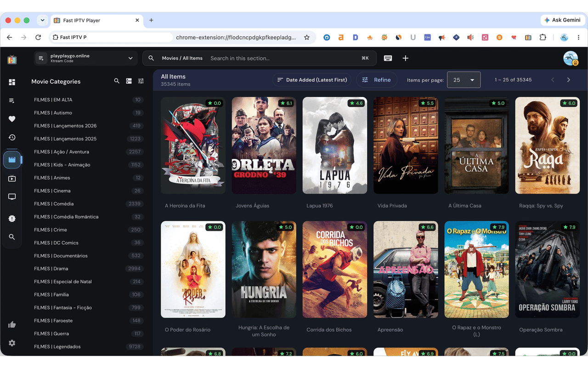The width and height of the screenshot is (588, 368).
Task: Open Raqqa: Spy vs. Spy poster
Action: pyautogui.click(x=548, y=145)
